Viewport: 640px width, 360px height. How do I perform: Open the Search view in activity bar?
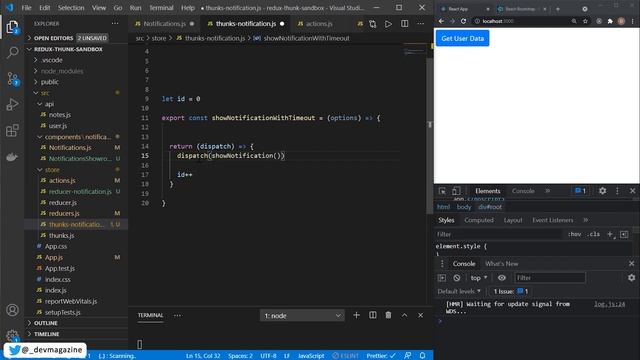click(12, 53)
